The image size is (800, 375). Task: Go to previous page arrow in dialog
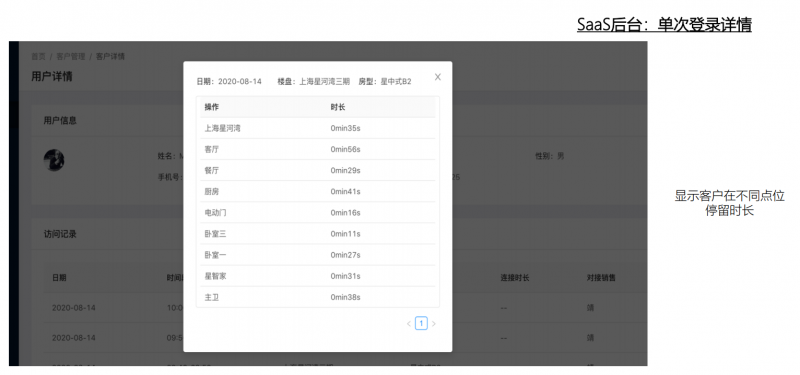point(409,323)
